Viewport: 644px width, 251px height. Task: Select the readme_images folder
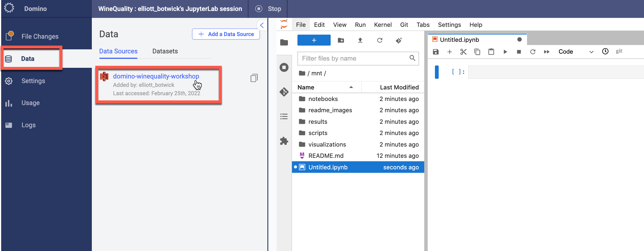click(358, 110)
